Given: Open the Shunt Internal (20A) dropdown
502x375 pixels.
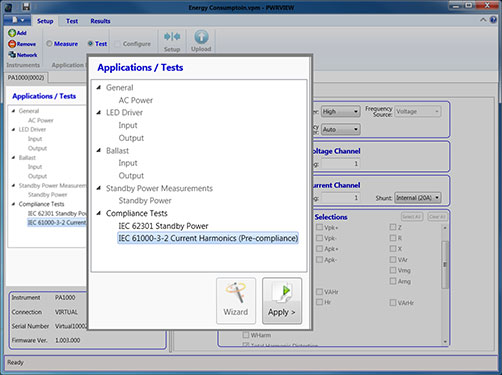Looking at the screenshot, I should click(418, 198).
